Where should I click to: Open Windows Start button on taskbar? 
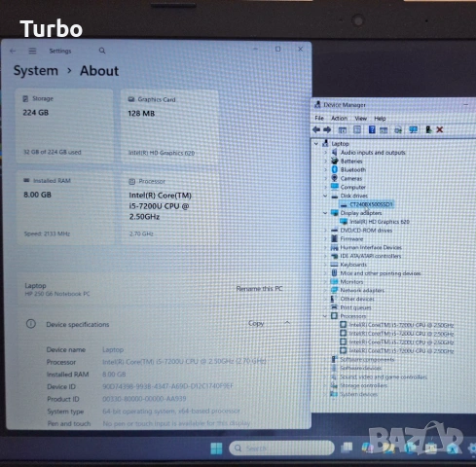tap(216, 449)
